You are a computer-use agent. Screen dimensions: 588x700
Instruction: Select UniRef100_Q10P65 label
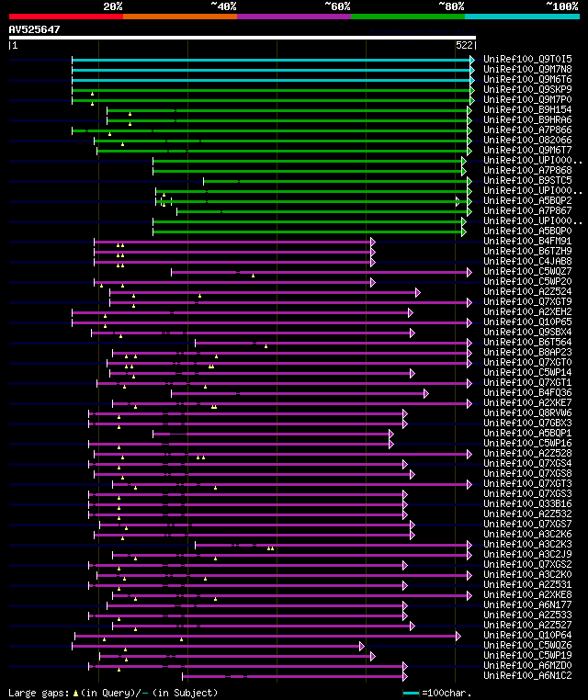click(527, 322)
